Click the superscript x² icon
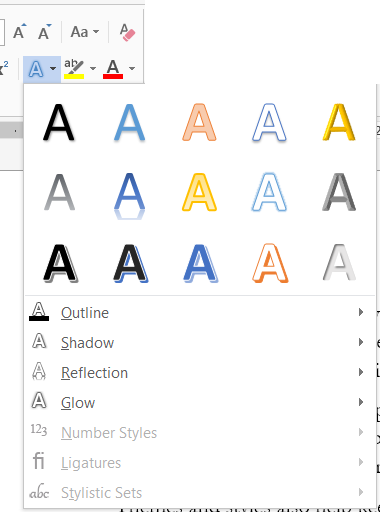This screenshot has width=380, height=512. [x=4, y=68]
